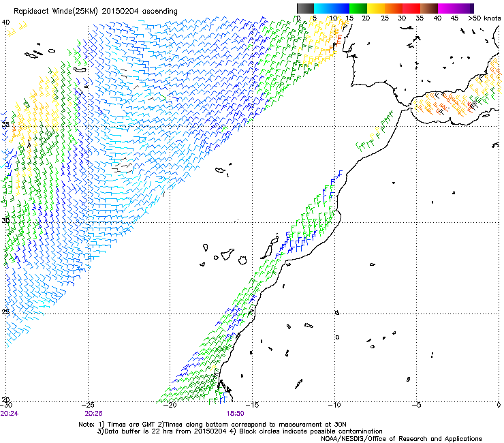This screenshot has height=443, width=504.
Task: Click the '25' latitude axis label
Action: coord(5,312)
